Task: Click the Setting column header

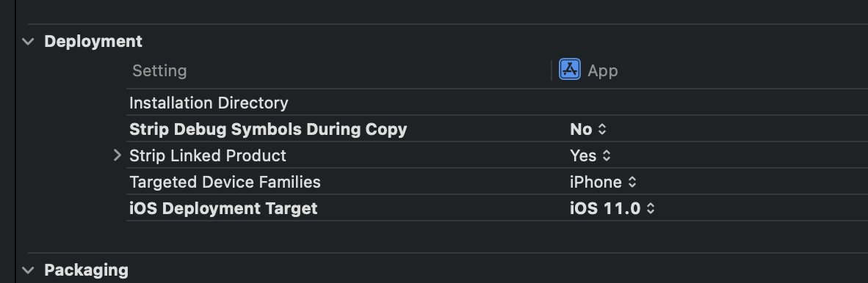Action: (159, 70)
